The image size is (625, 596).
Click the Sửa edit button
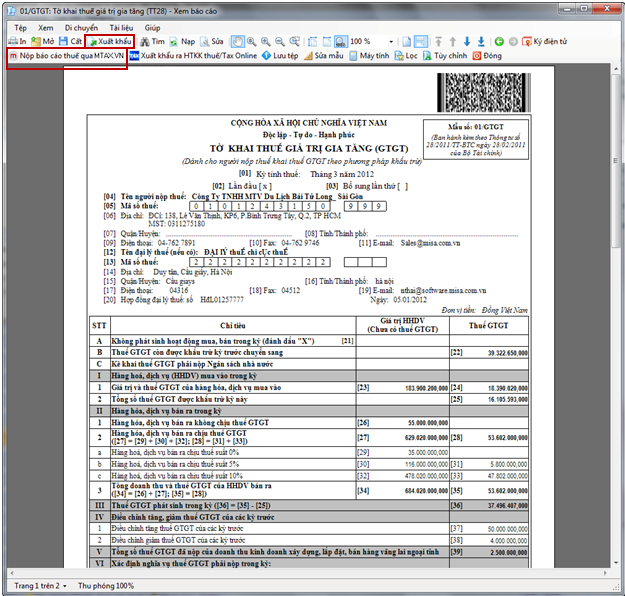tap(212, 41)
